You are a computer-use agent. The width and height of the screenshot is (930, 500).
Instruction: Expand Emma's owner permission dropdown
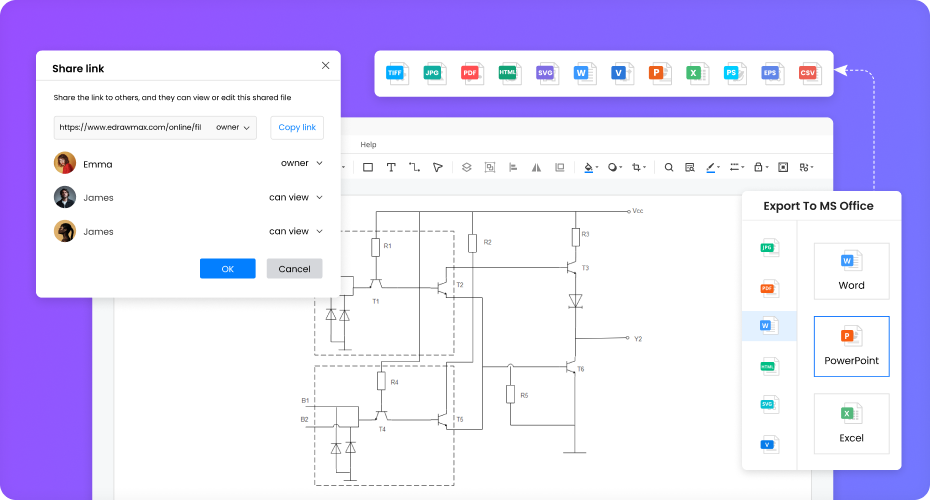[x=301, y=163]
